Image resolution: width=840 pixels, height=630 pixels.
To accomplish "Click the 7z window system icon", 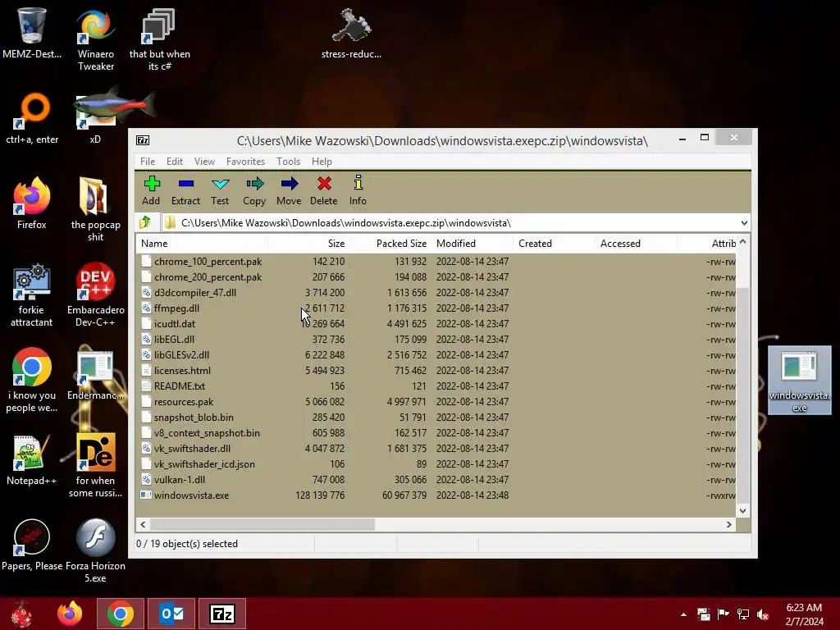I will coord(143,140).
